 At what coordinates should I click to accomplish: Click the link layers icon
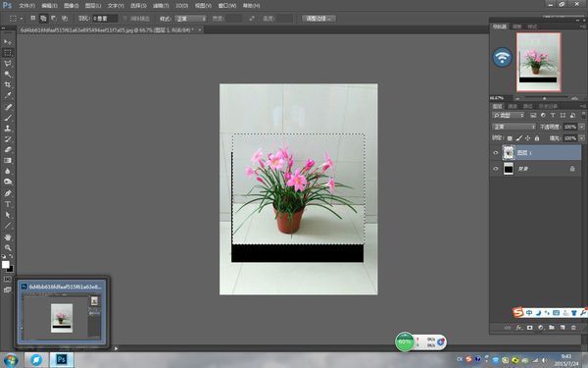click(x=508, y=328)
